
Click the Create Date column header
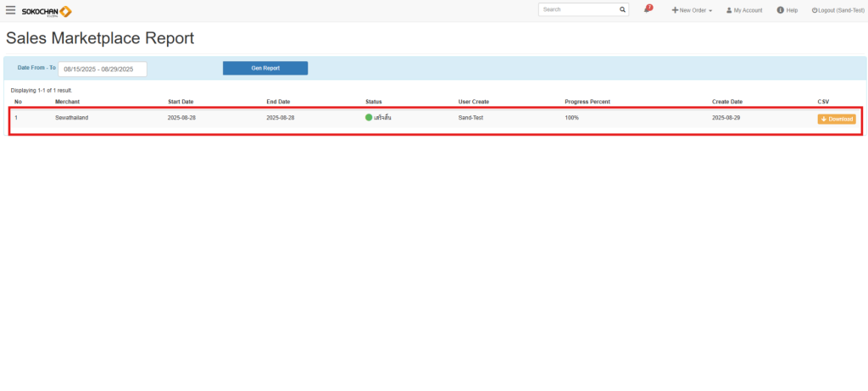click(x=727, y=102)
